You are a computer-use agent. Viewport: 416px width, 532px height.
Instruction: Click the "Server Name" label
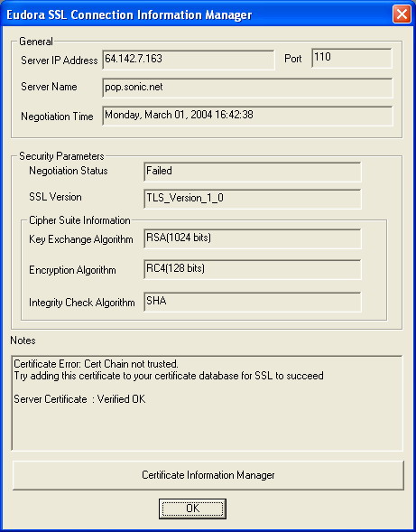coord(49,87)
